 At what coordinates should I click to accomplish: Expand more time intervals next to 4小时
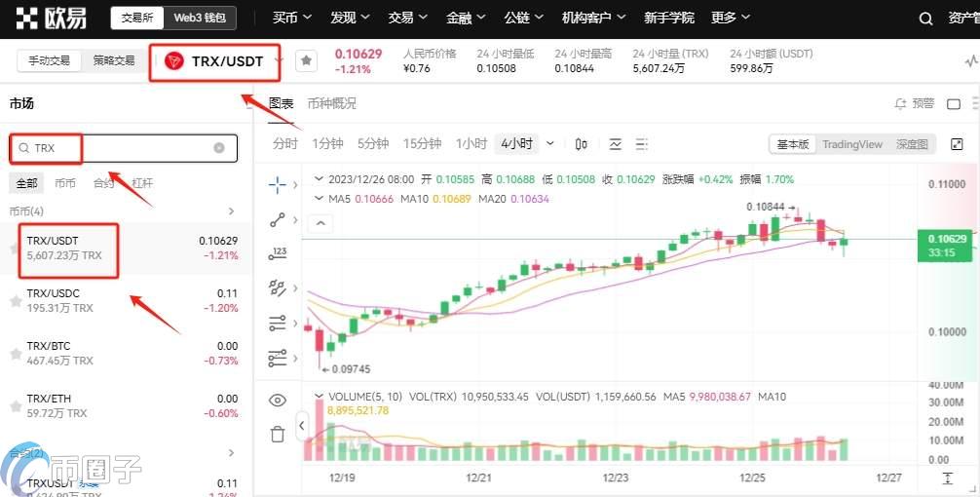pos(550,144)
